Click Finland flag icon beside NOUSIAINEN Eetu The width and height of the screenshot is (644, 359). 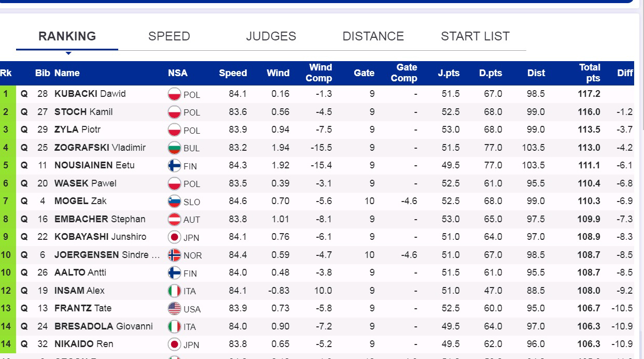point(174,166)
